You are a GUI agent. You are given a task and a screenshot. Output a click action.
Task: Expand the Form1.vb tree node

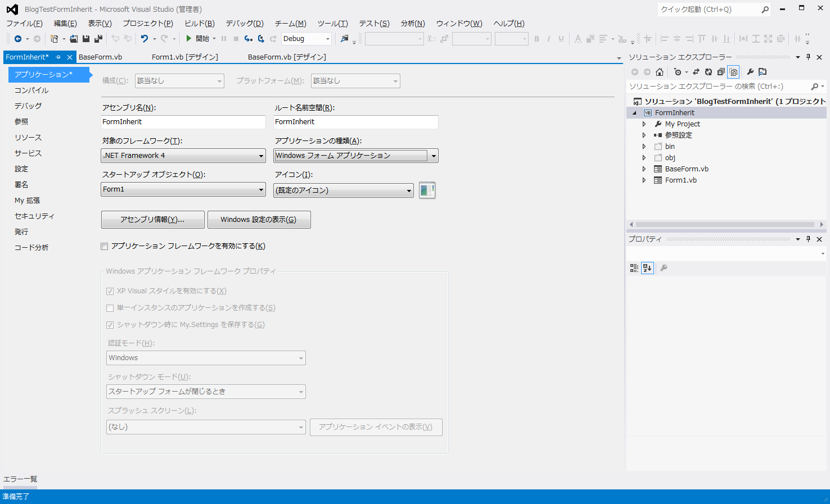(644, 180)
